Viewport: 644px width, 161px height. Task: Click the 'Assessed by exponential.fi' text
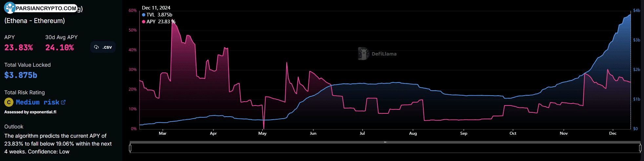[x=30, y=112]
